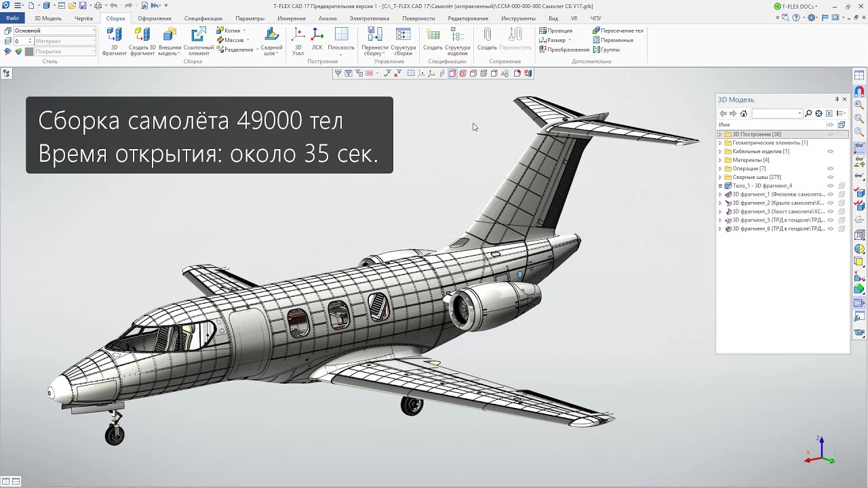
Task: Click the gray color swatch beside Покрытие
Action: click(29, 52)
